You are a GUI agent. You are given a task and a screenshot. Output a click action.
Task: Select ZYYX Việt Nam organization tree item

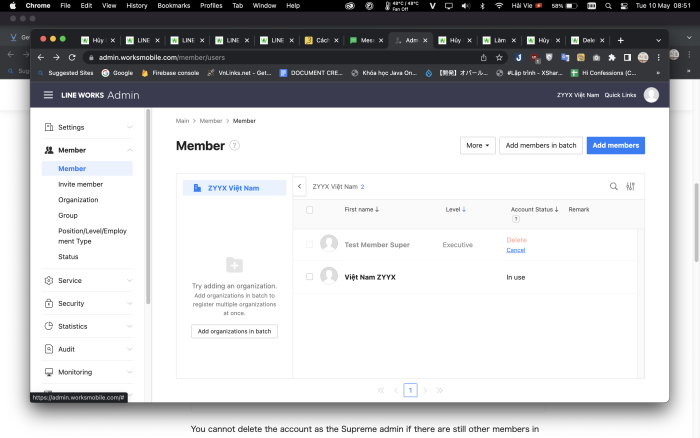[x=234, y=188]
